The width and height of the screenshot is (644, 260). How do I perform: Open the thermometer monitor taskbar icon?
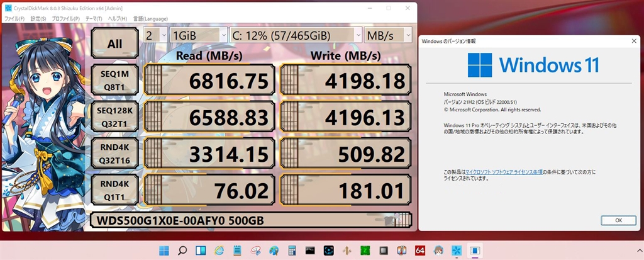(x=402, y=250)
